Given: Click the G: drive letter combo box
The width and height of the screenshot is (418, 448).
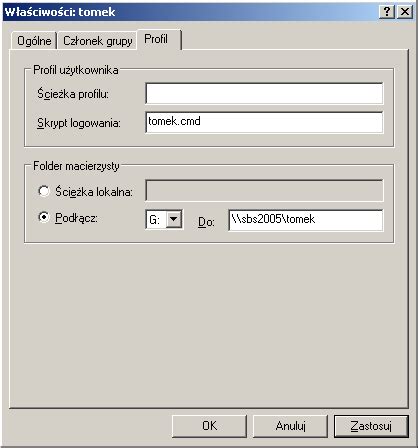Looking at the screenshot, I should (164, 219).
